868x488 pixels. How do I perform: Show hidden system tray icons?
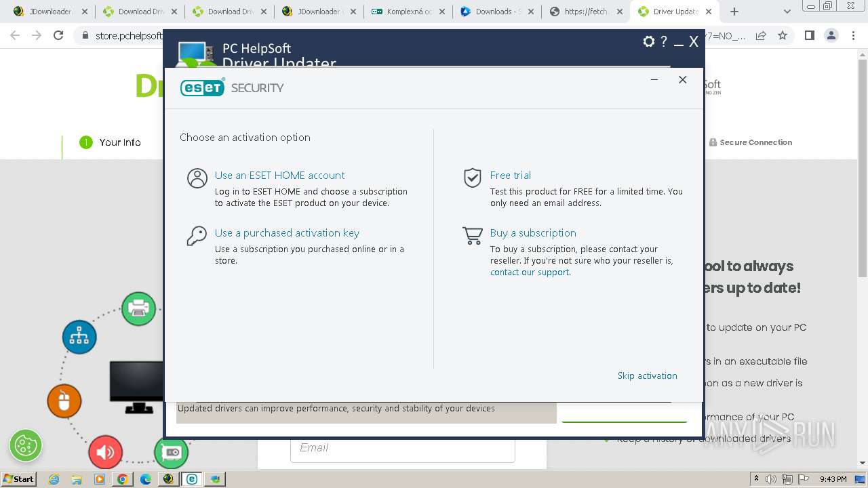pyautogui.click(x=756, y=479)
